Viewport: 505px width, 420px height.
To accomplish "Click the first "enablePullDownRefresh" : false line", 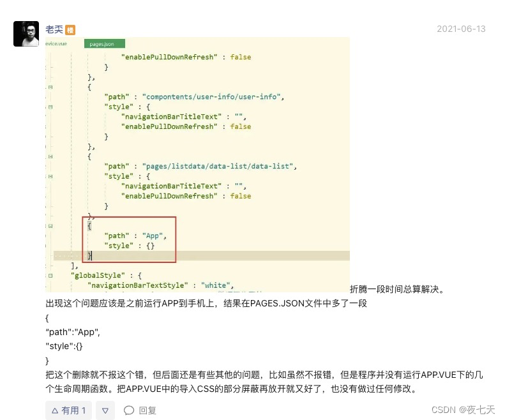I will pos(186,57).
